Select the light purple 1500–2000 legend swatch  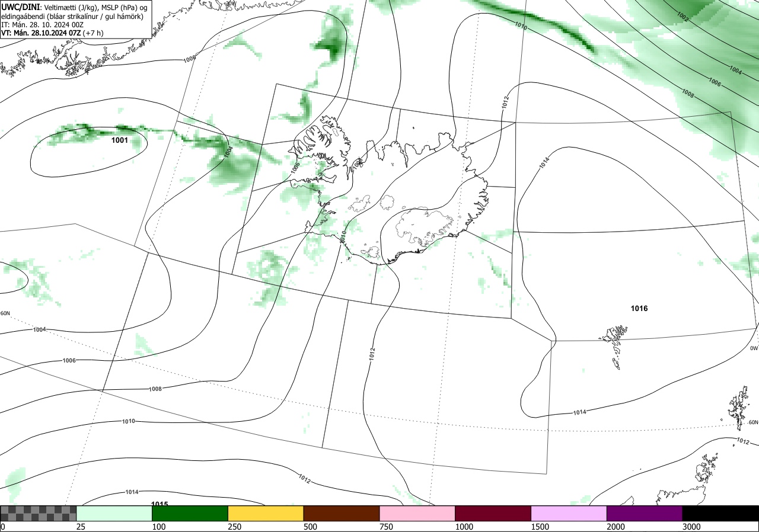pos(569,513)
